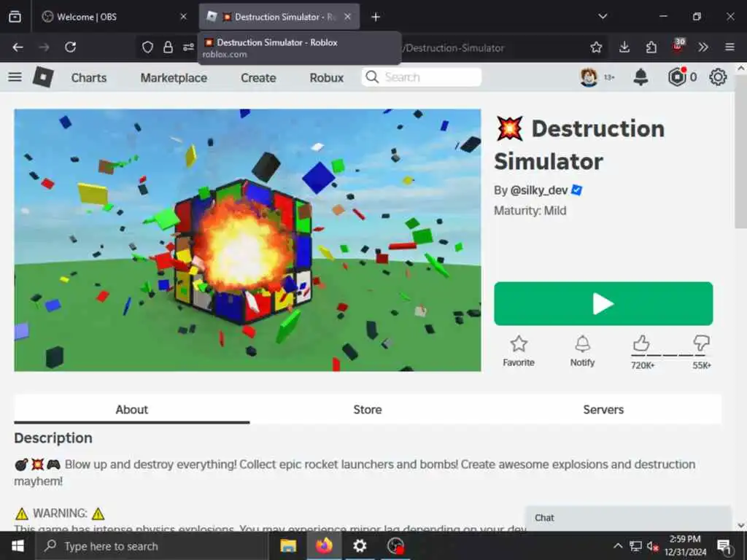Screen dimensions: 747x560
Task: Enable notifications with the Notify bell
Action: click(582, 343)
